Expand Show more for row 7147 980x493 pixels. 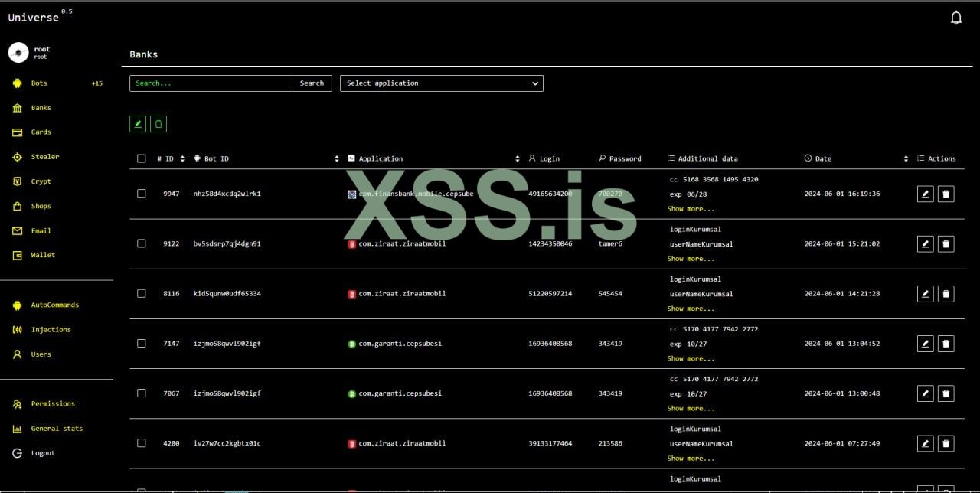[x=691, y=358]
